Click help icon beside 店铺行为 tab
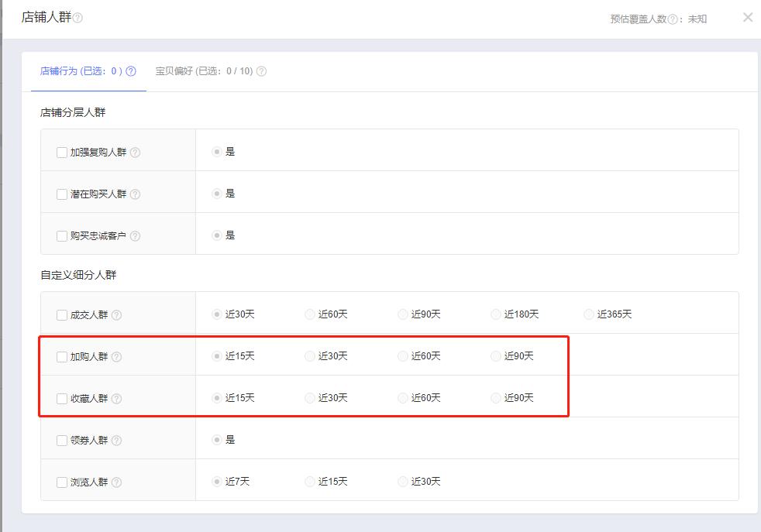Screen dimensions: 761x532 (x=131, y=71)
